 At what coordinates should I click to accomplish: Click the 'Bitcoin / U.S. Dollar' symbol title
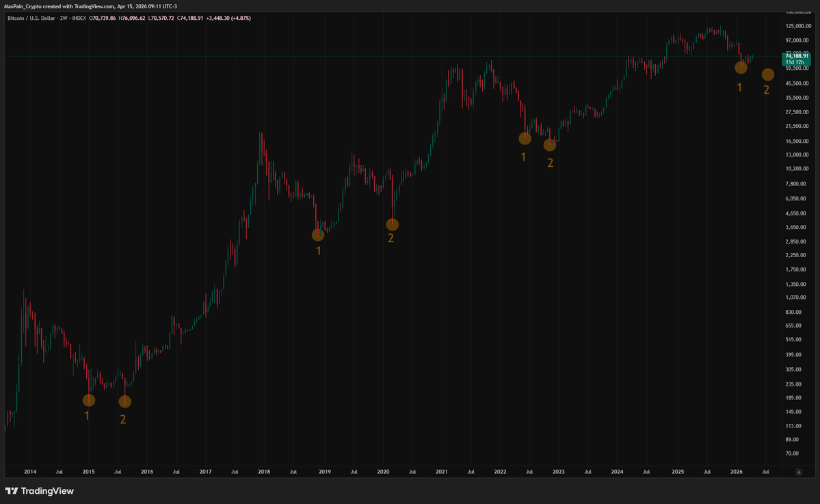click(31, 18)
